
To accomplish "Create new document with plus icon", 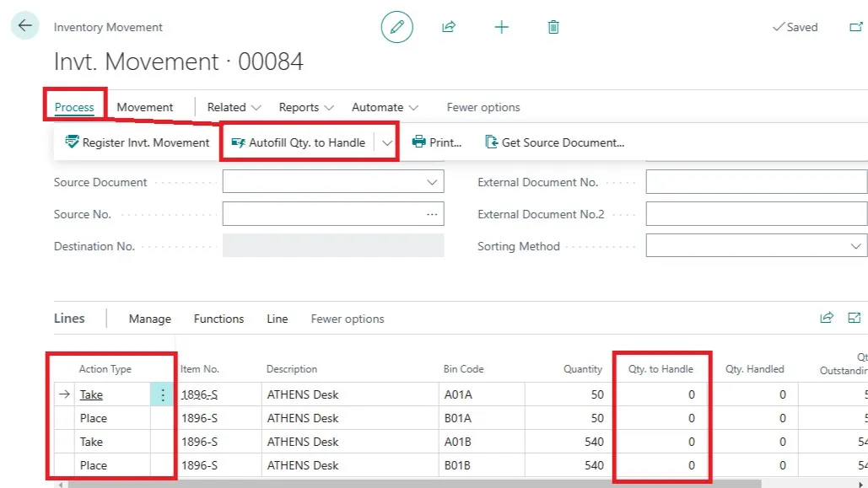I will coord(501,27).
